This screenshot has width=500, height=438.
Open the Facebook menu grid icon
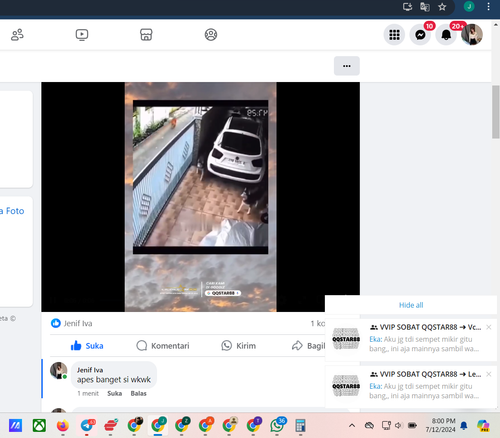tap(394, 35)
